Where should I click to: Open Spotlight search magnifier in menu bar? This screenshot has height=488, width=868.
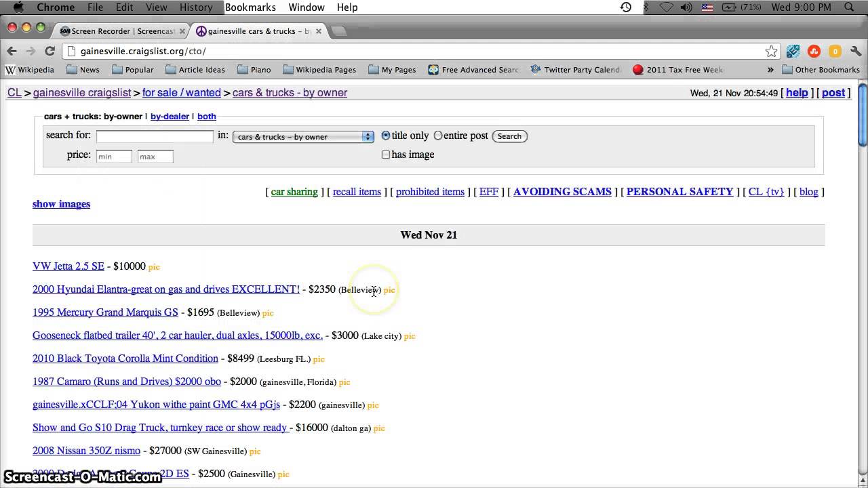850,7
